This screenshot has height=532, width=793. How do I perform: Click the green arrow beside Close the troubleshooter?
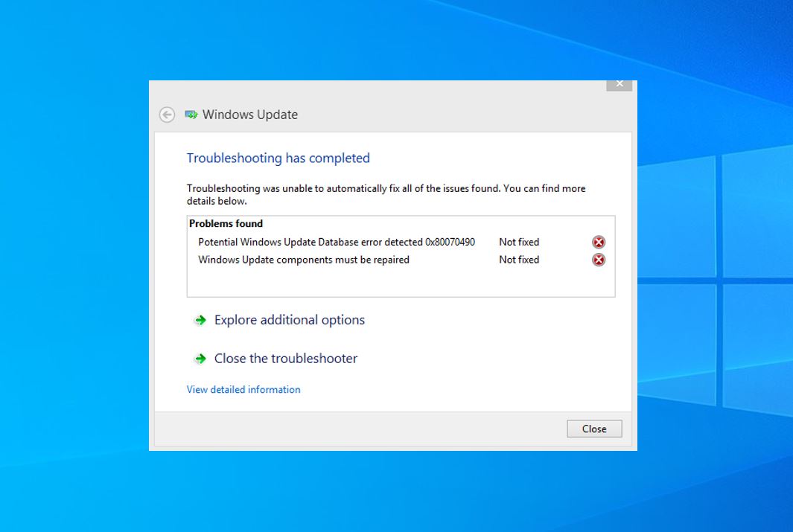point(200,359)
